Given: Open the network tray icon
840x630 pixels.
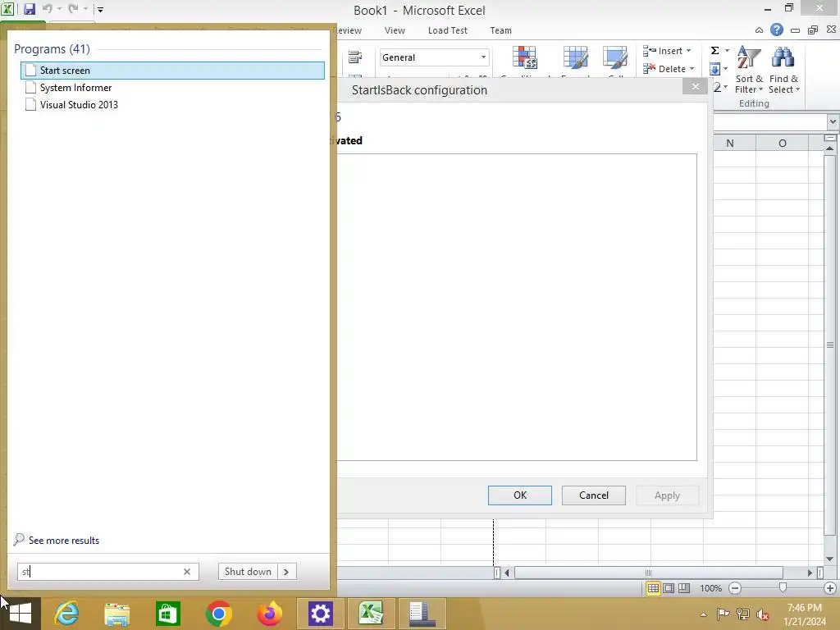Looking at the screenshot, I should (743, 614).
